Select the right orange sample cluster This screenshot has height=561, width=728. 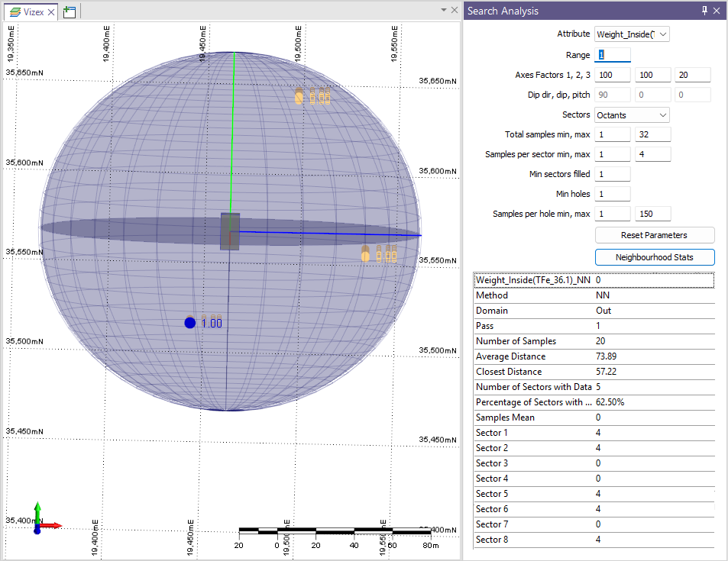click(x=378, y=253)
